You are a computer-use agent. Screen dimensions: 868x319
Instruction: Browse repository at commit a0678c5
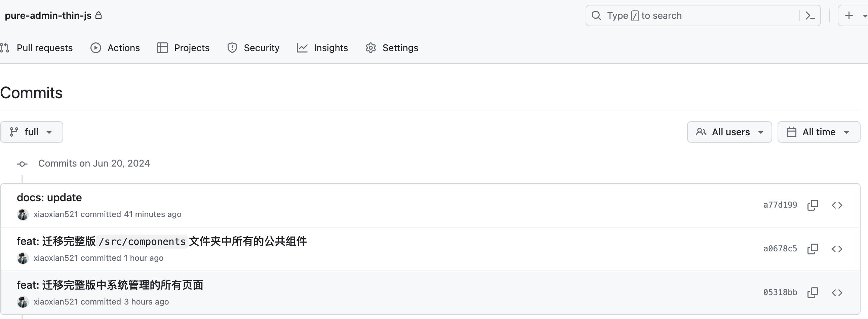coord(837,249)
